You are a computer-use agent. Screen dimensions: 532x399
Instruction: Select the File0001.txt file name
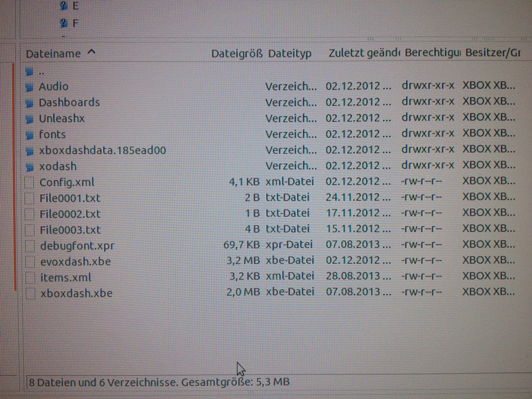click(x=70, y=198)
